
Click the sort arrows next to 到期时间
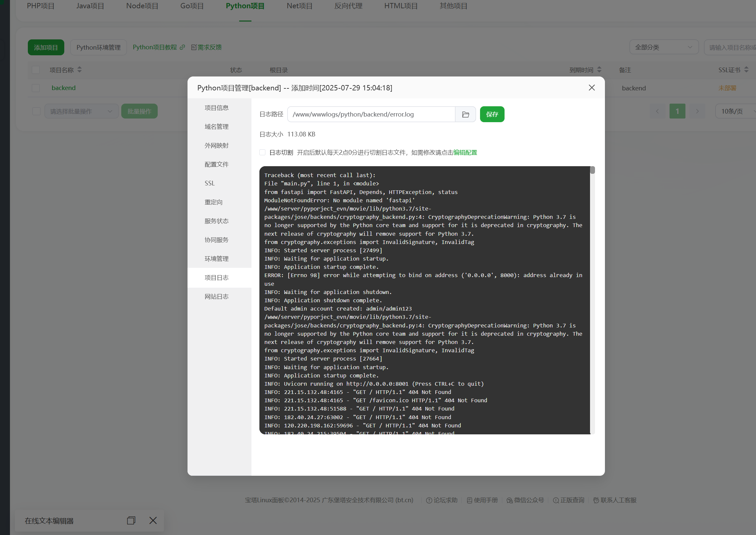599,70
